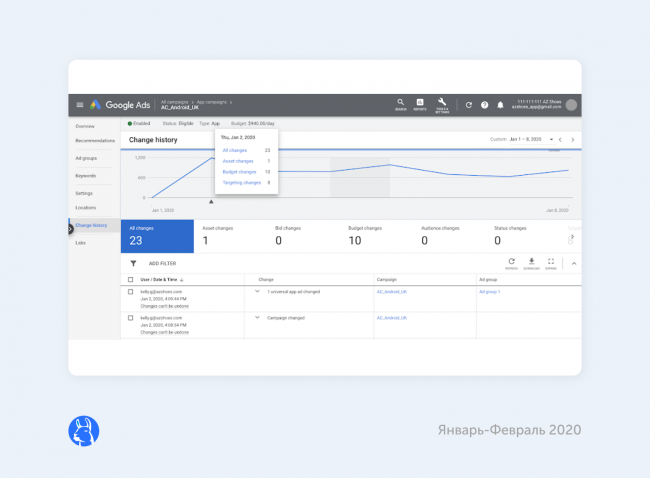This screenshot has width=650, height=478.
Task: Click the Download icon above table
Action: click(x=532, y=261)
